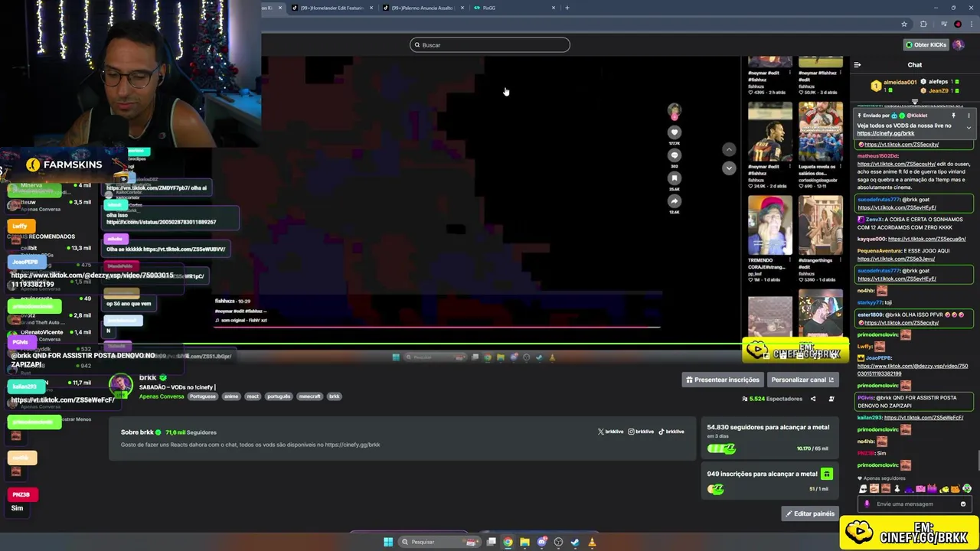Click the Presentear inscrições button
980x551 pixels.
pyautogui.click(x=723, y=380)
